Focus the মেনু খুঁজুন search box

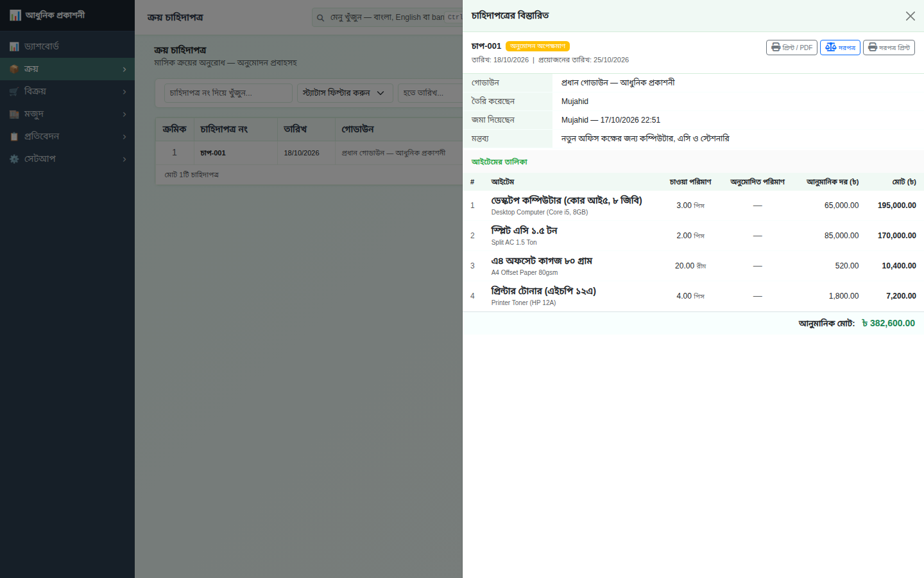388,17
